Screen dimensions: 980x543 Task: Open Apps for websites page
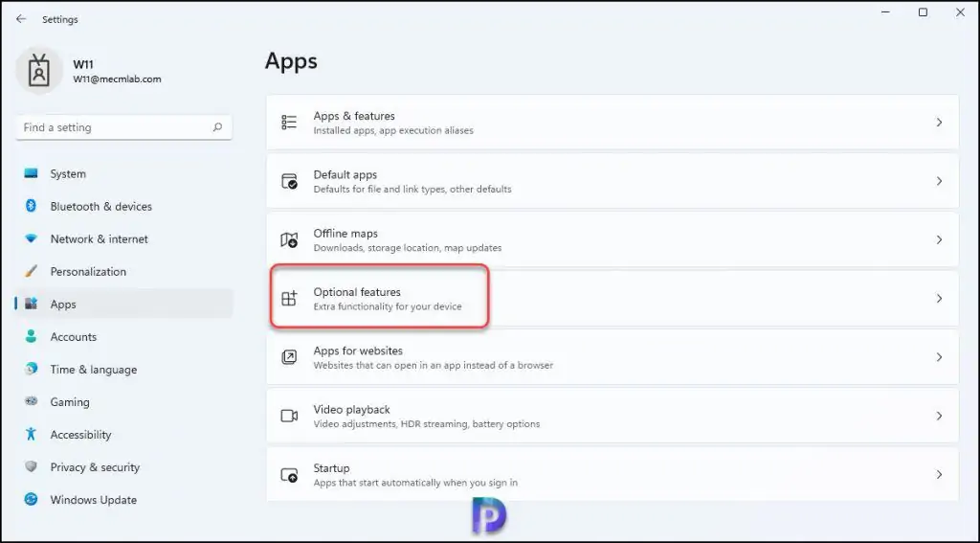[612, 357]
